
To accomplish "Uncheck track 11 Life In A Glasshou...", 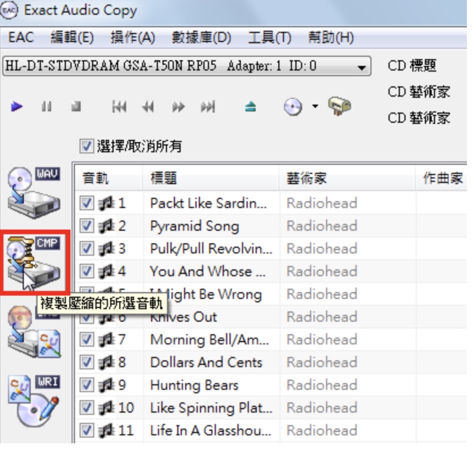I will (x=86, y=430).
